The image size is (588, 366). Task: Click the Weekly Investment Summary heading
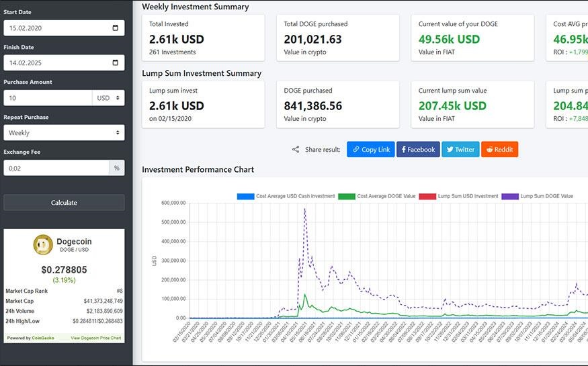click(x=196, y=7)
